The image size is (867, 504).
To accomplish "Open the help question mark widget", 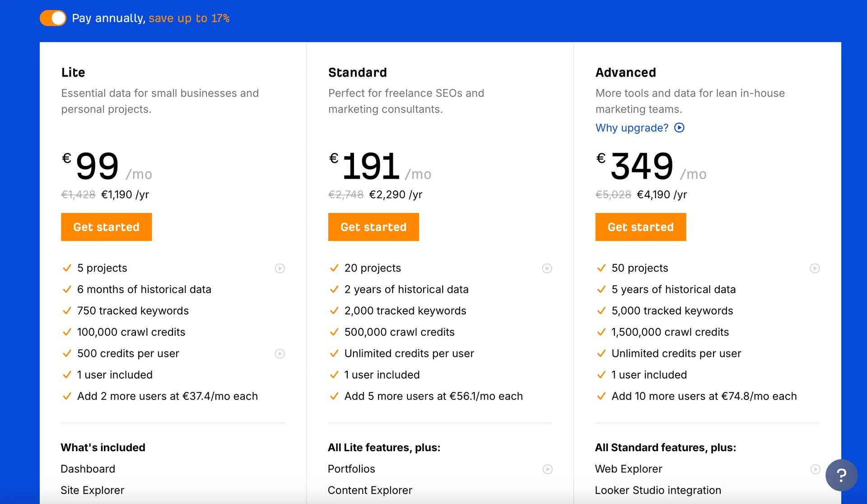I will click(841, 475).
